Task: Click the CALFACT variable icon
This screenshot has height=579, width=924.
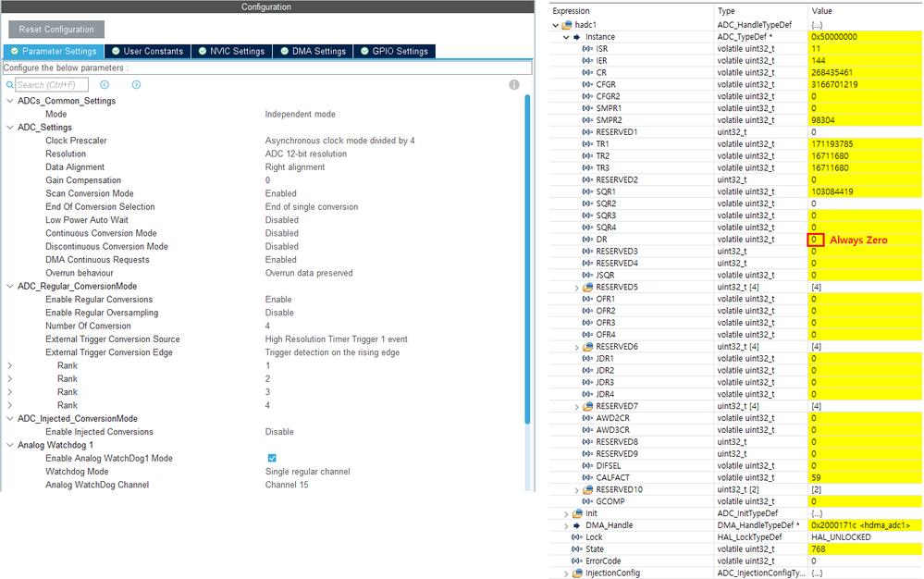Action: point(587,477)
